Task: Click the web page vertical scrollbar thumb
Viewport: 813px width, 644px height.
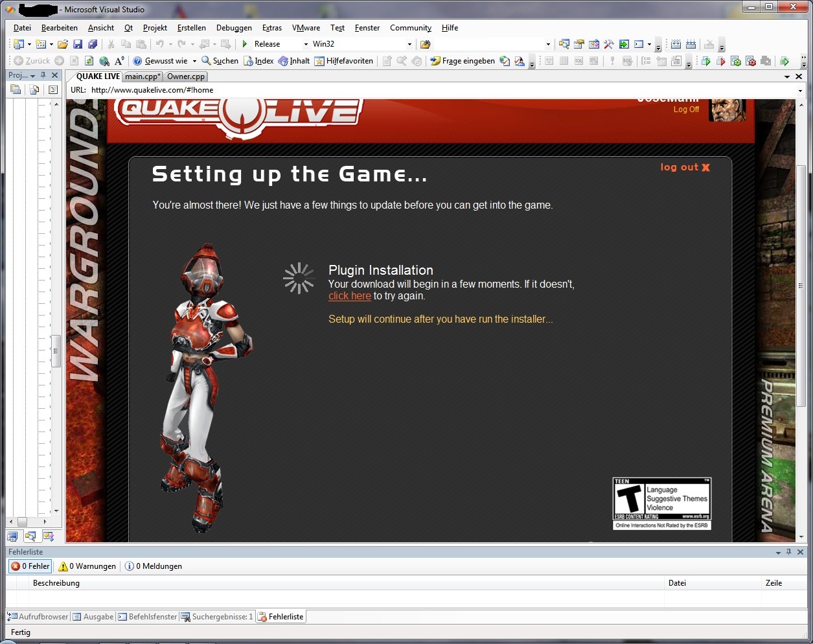Action: (x=801, y=285)
